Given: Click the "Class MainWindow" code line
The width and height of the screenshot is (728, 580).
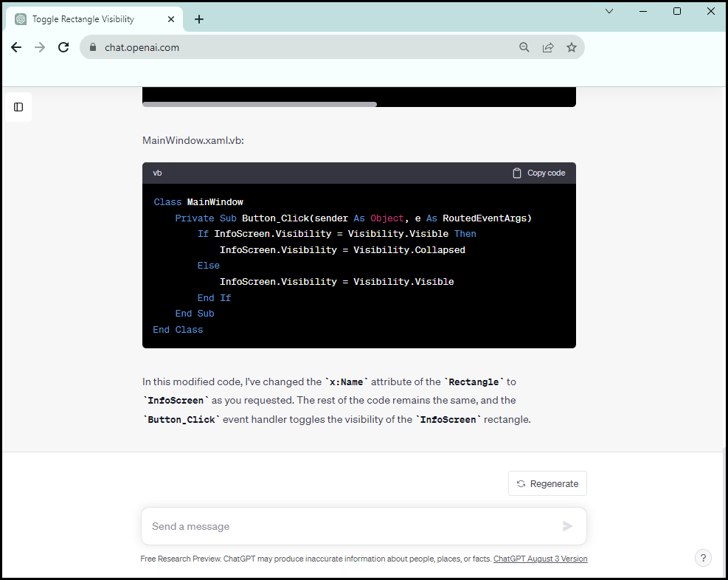Looking at the screenshot, I should click(198, 202).
